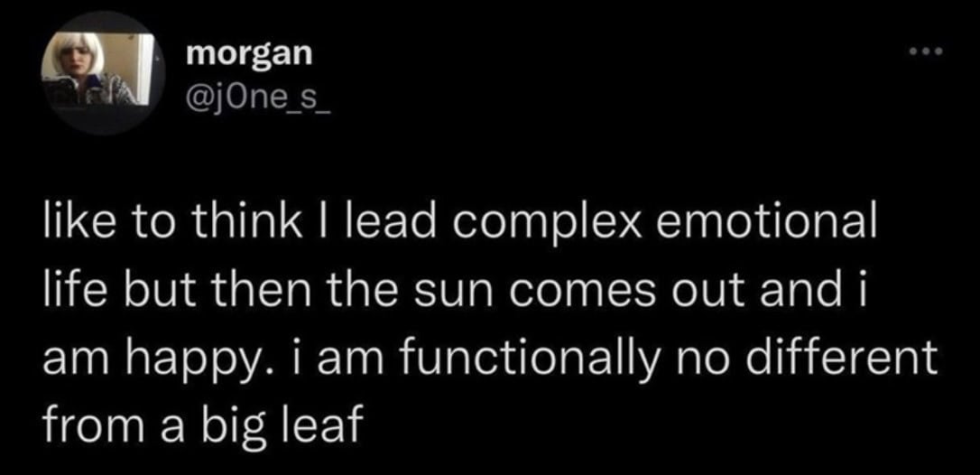Screen dimensions: 980x475
Task: Click the display name "morgan"
Action: click(249, 54)
